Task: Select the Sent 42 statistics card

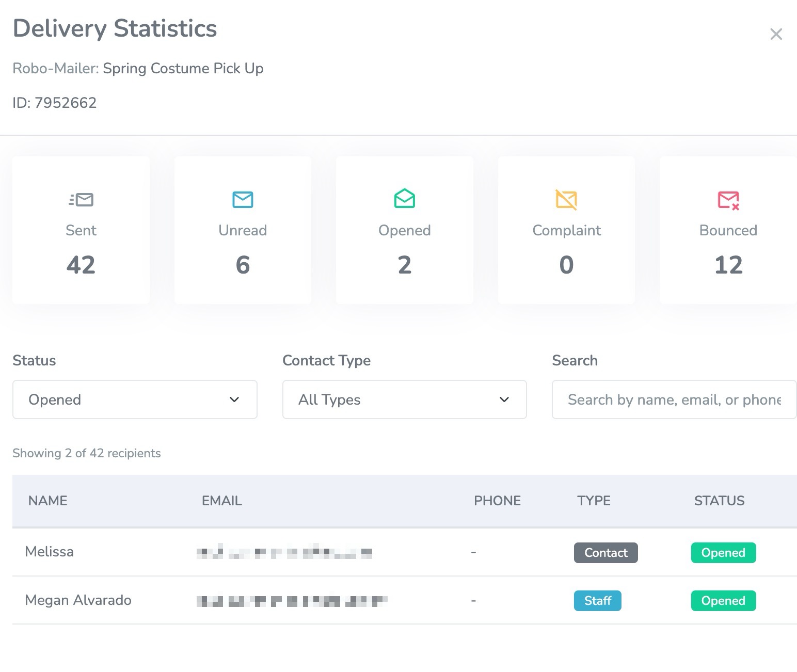Action: (81, 230)
